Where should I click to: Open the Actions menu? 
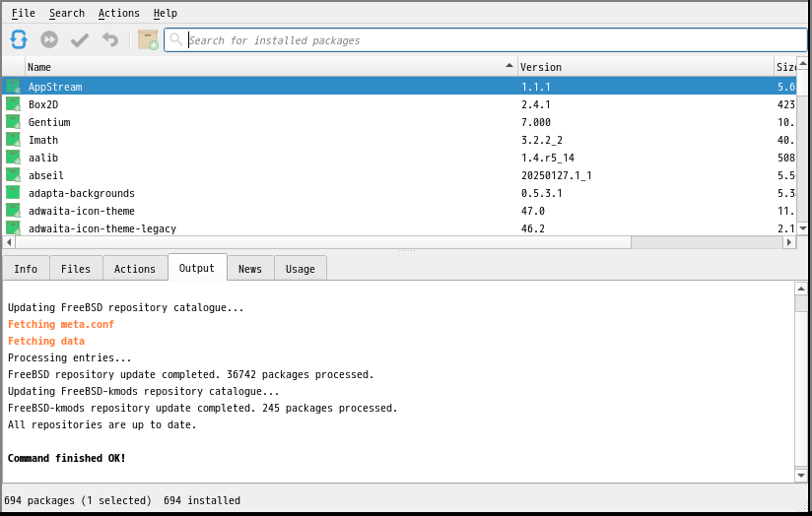click(x=118, y=13)
